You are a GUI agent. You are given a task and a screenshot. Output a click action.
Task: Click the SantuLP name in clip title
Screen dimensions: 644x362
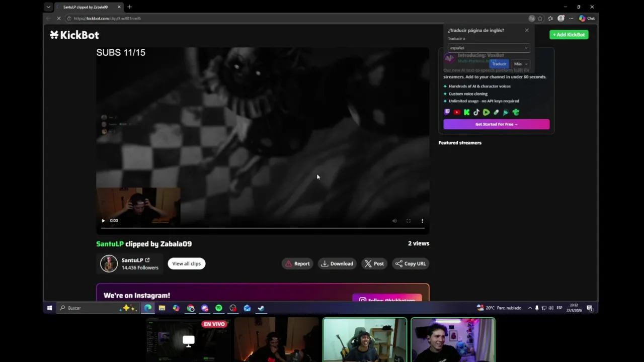pyautogui.click(x=110, y=244)
